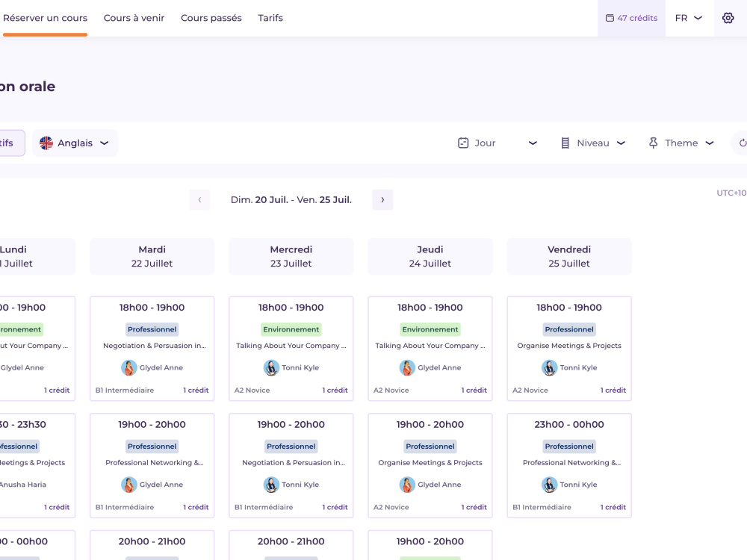
Task: Open the Mardi 20h00 - 21h00 card
Action: [x=152, y=545]
